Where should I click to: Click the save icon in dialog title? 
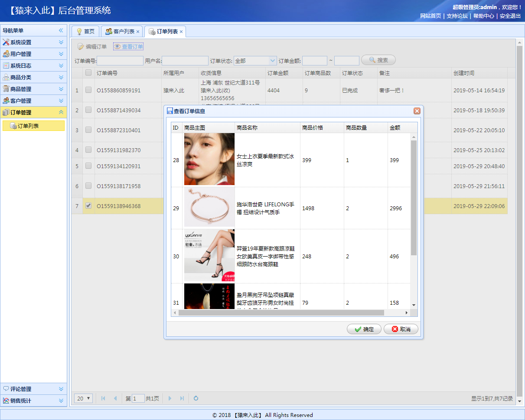point(170,111)
